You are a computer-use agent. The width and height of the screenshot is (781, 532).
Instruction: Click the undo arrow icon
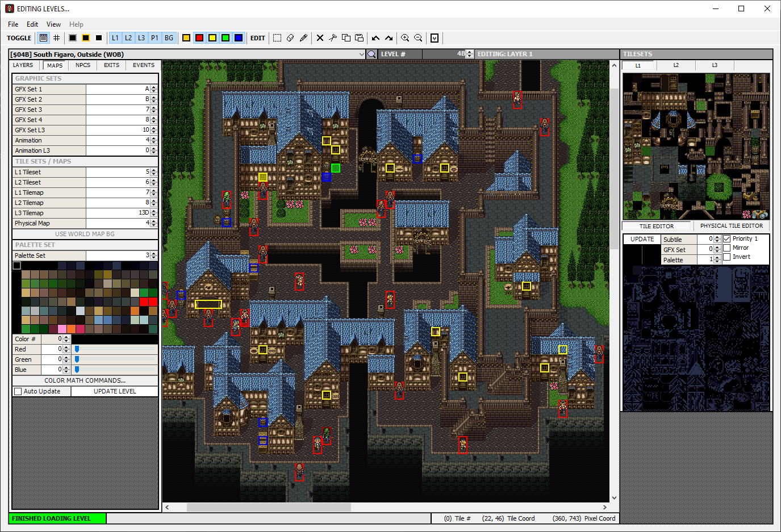pos(375,38)
